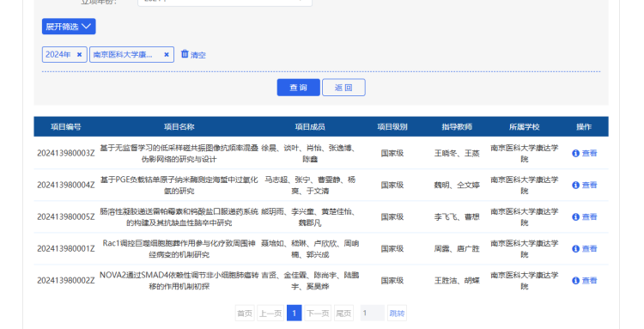Go to 尾页 last page
Image resolution: width=644 pixels, height=329 pixels.
[343, 314]
